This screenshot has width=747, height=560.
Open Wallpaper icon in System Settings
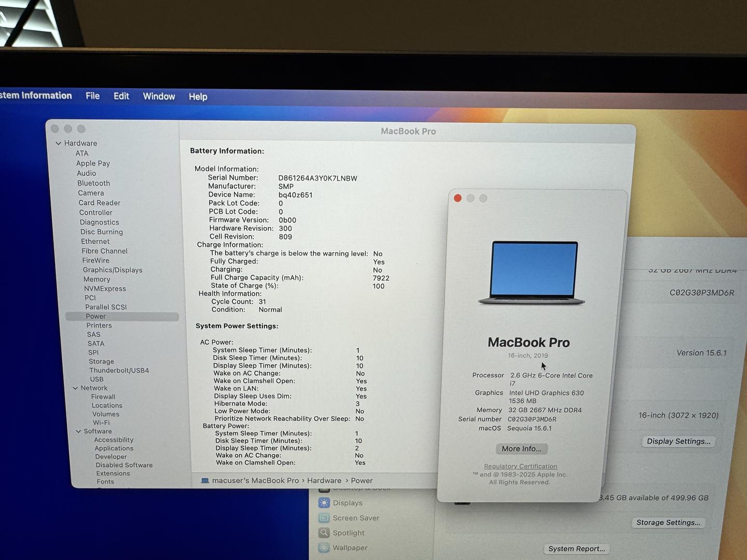[x=324, y=547]
